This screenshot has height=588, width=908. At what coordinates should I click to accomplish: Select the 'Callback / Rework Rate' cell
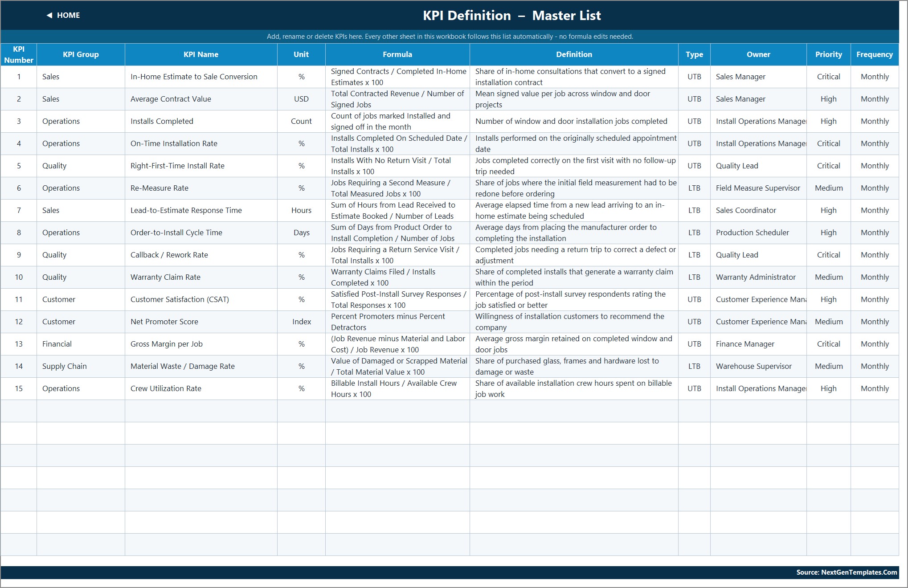pyautogui.click(x=201, y=255)
